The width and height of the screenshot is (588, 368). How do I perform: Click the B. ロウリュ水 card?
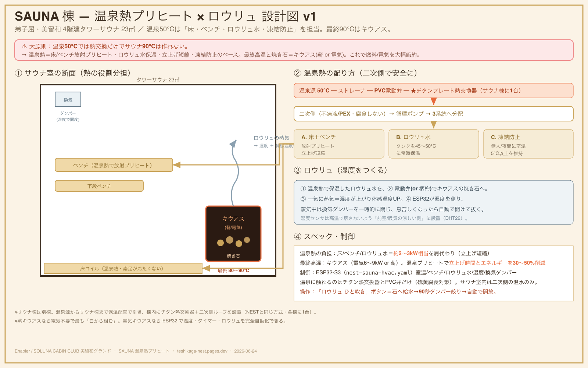pyautogui.click(x=434, y=144)
